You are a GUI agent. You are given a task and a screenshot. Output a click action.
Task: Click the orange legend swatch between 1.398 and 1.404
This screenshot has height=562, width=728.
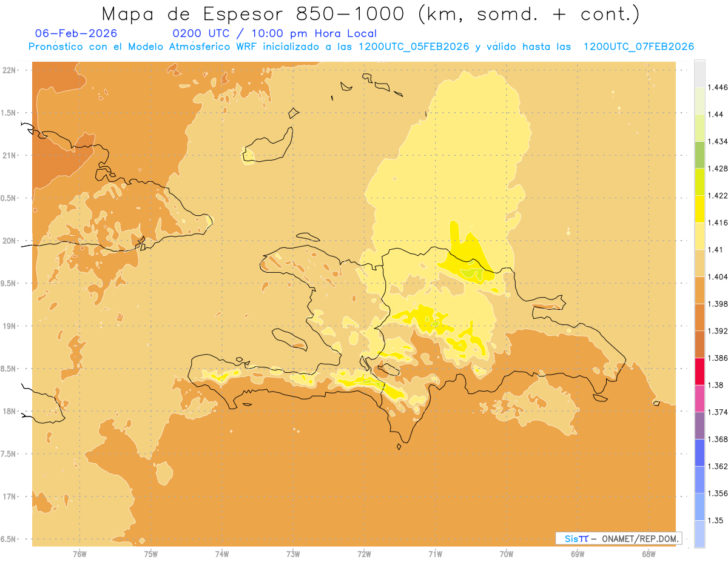pos(699,290)
